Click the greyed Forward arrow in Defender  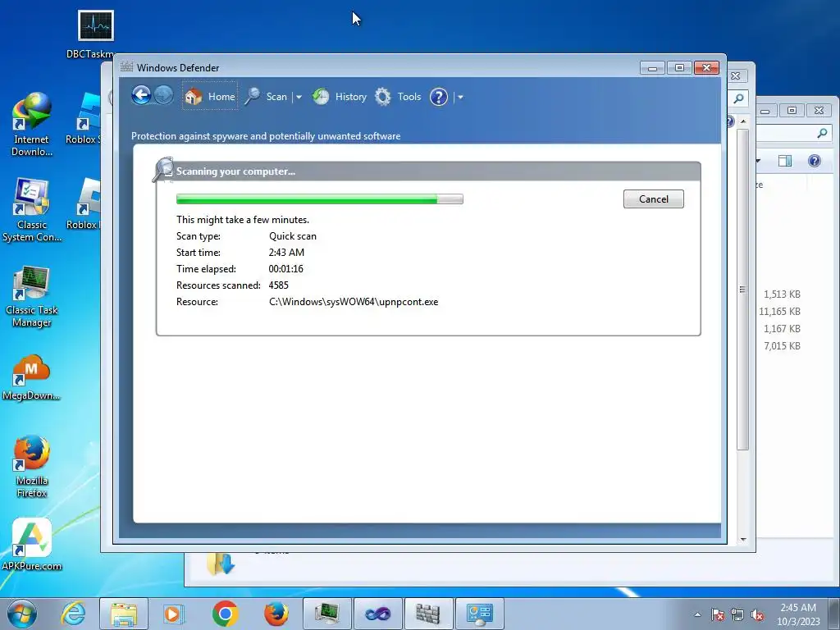163,96
